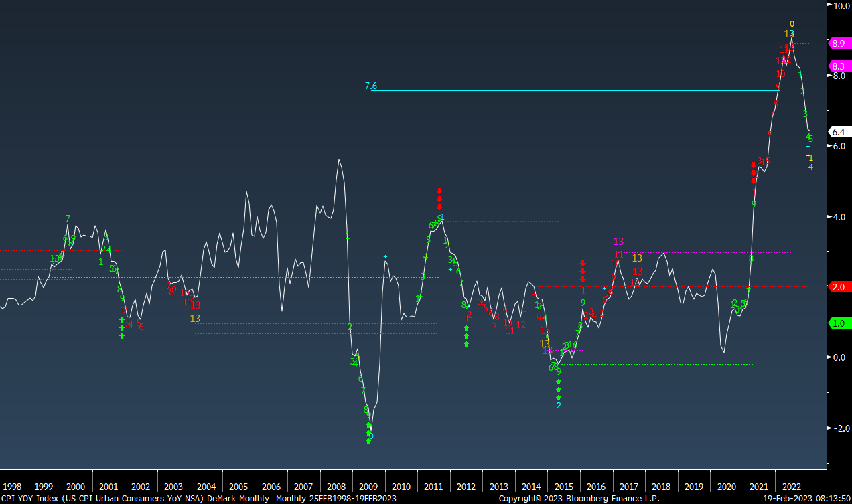The width and height of the screenshot is (852, 504).
Task: Click the red 2.0 level tag
Action: pos(839,286)
